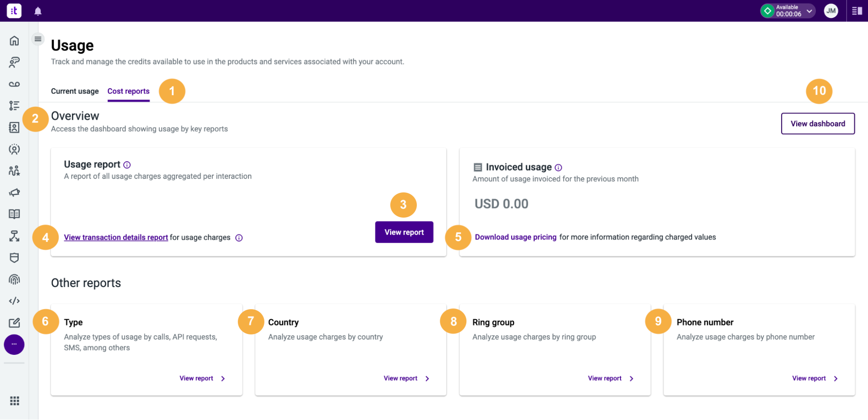Select the Cost reports tab
Screen dimensions: 868x420
click(128, 91)
